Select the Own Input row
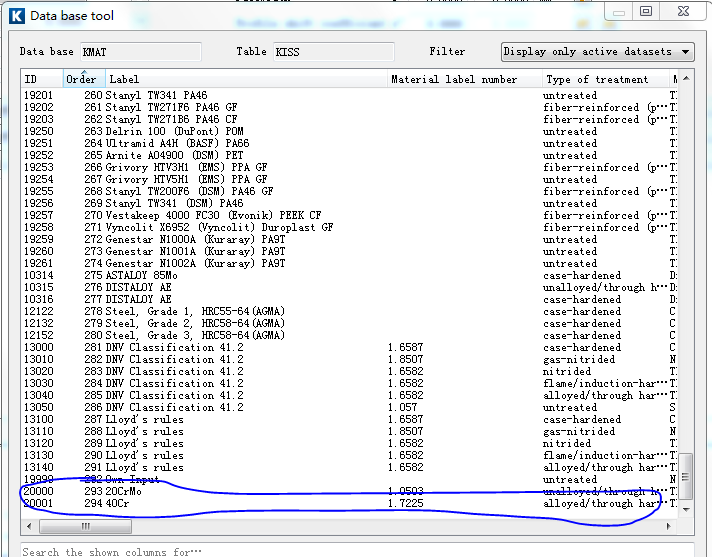Viewport: 712px width, 557px height. click(350, 479)
